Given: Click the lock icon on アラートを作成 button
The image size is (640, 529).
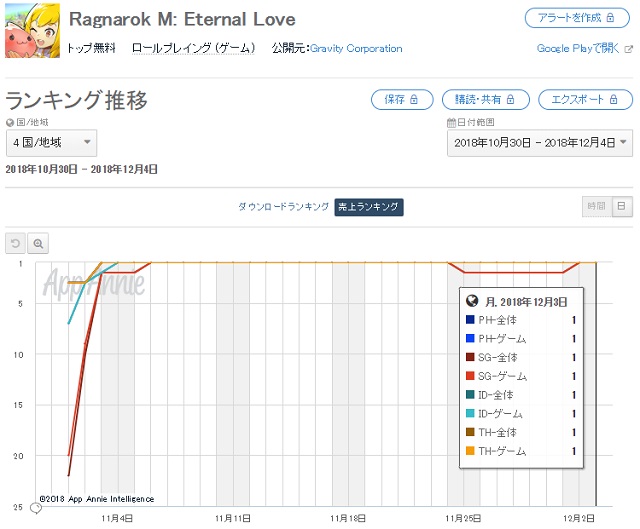Looking at the screenshot, I should [610, 18].
